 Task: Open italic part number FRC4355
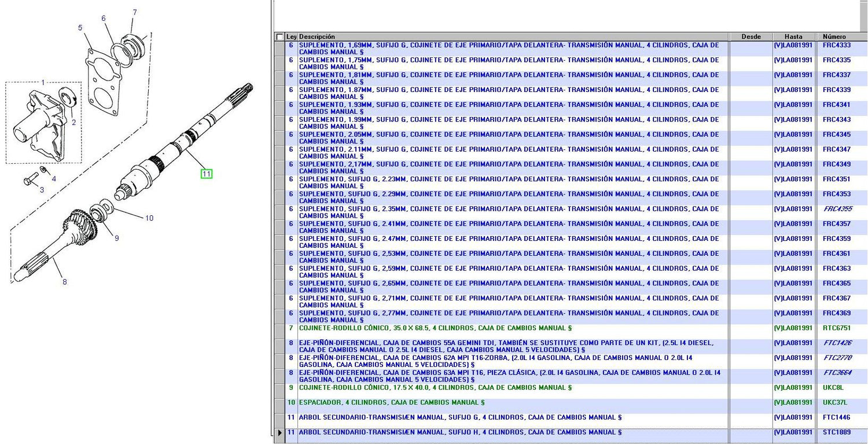coord(837,209)
